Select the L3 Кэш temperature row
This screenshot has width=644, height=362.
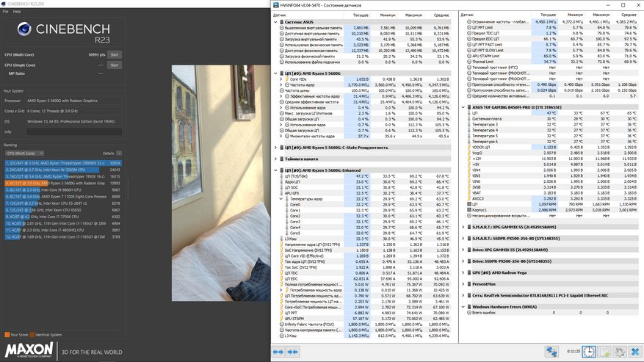365,239
